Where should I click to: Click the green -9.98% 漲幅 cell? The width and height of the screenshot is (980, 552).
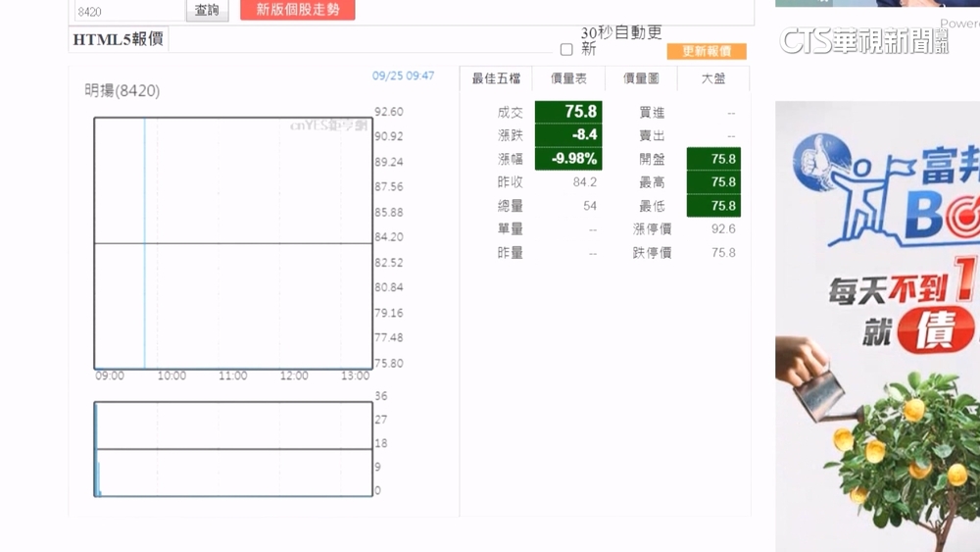point(568,159)
